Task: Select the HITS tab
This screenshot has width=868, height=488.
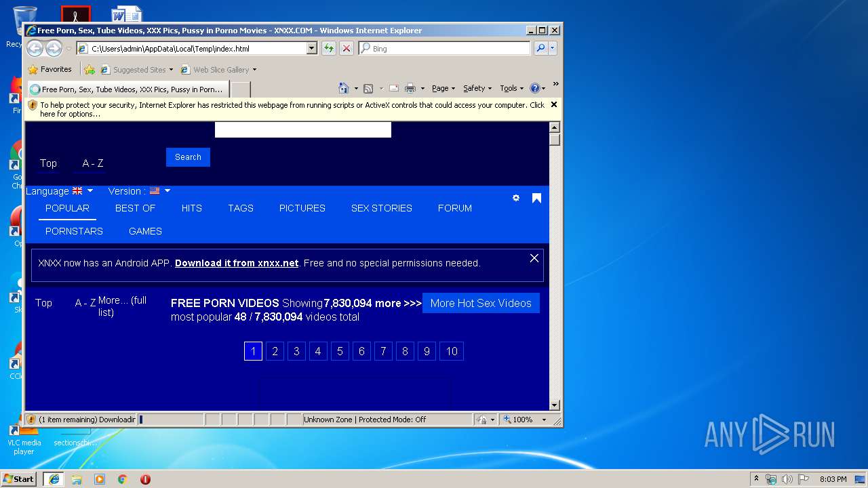Action: click(x=192, y=208)
